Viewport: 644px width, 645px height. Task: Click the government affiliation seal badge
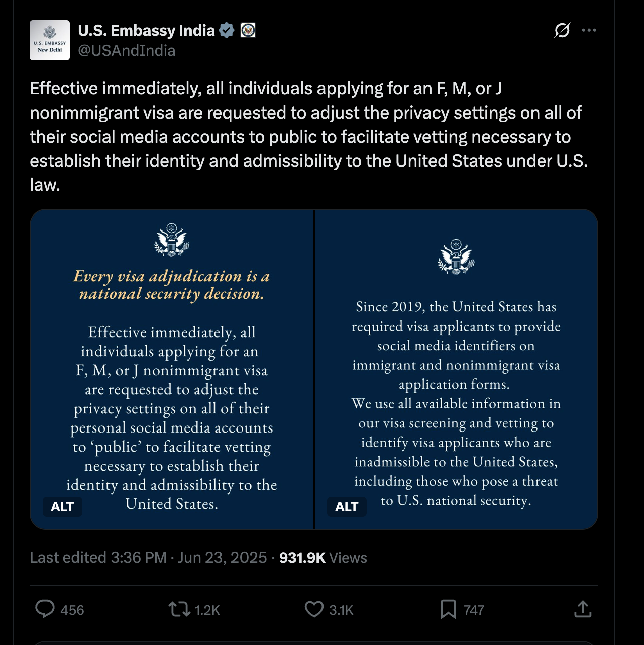click(x=248, y=31)
